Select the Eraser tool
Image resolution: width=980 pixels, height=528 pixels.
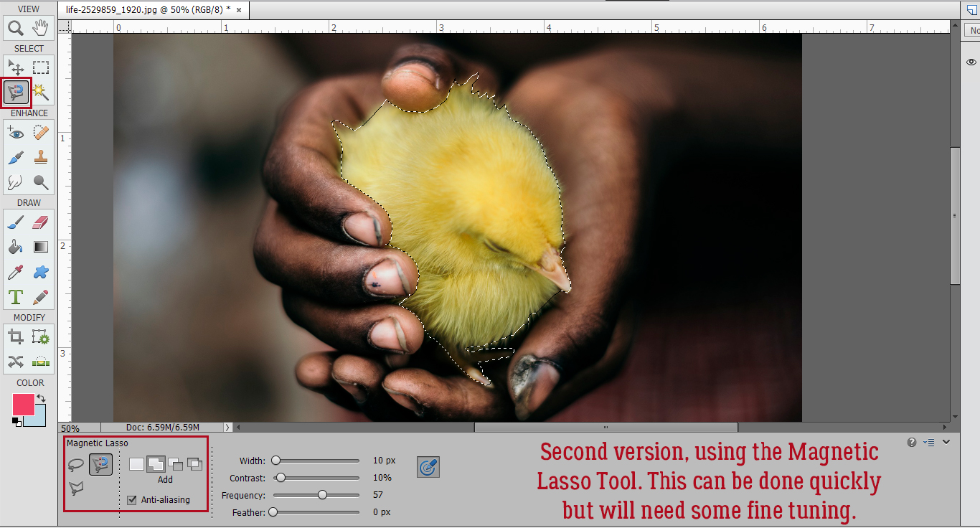click(x=41, y=222)
